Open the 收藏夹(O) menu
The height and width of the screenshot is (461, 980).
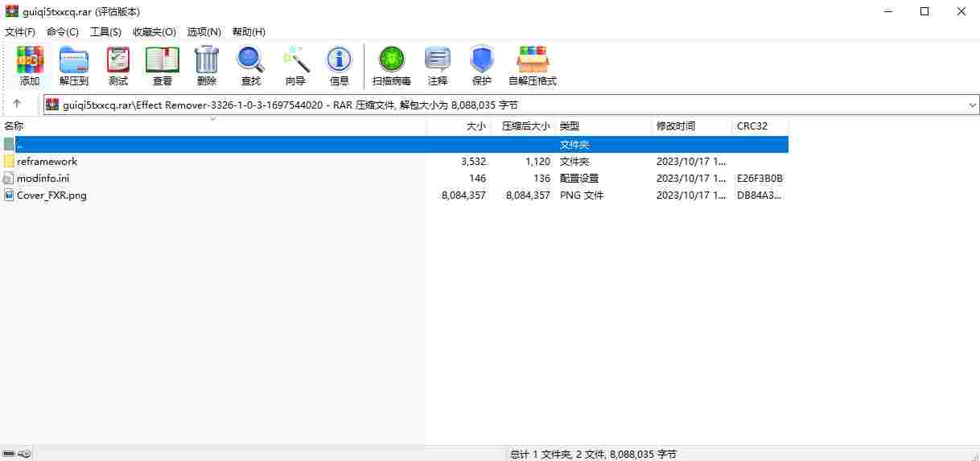[154, 31]
